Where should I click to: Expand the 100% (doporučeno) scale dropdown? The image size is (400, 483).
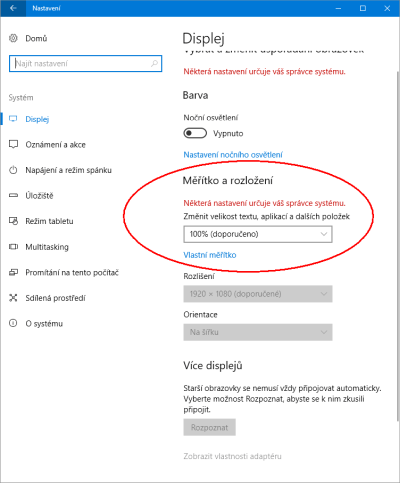258,234
